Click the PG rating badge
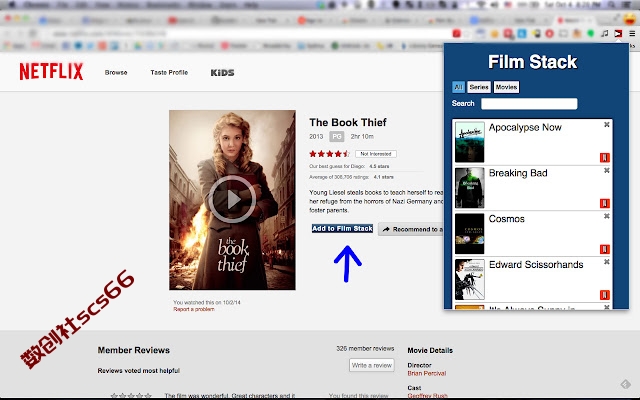Screen dimensions: 640x400 point(337,136)
